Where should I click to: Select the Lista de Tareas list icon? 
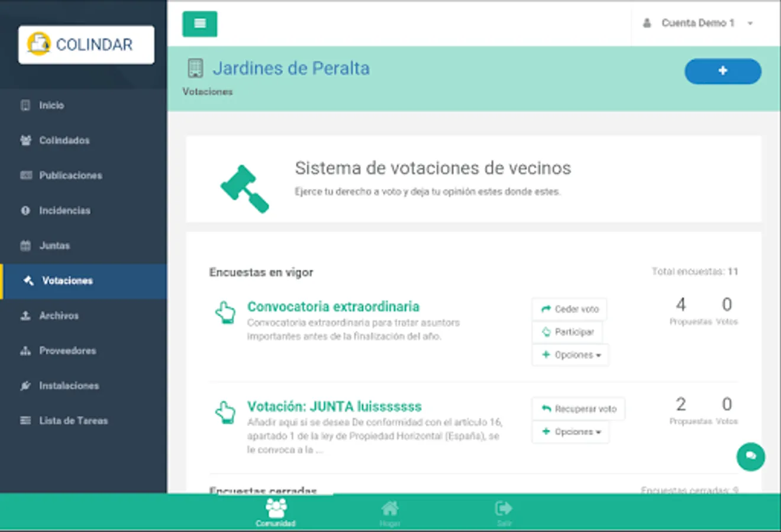click(25, 420)
